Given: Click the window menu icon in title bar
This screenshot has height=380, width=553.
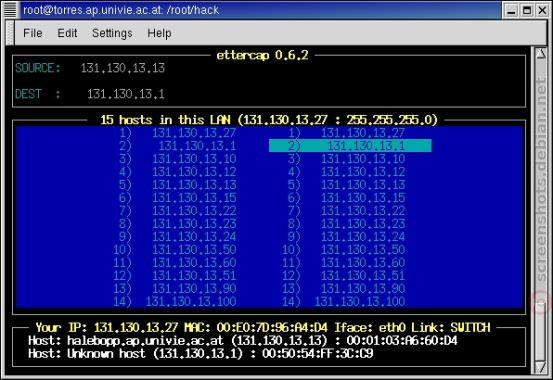Looking at the screenshot, I should coord(10,10).
